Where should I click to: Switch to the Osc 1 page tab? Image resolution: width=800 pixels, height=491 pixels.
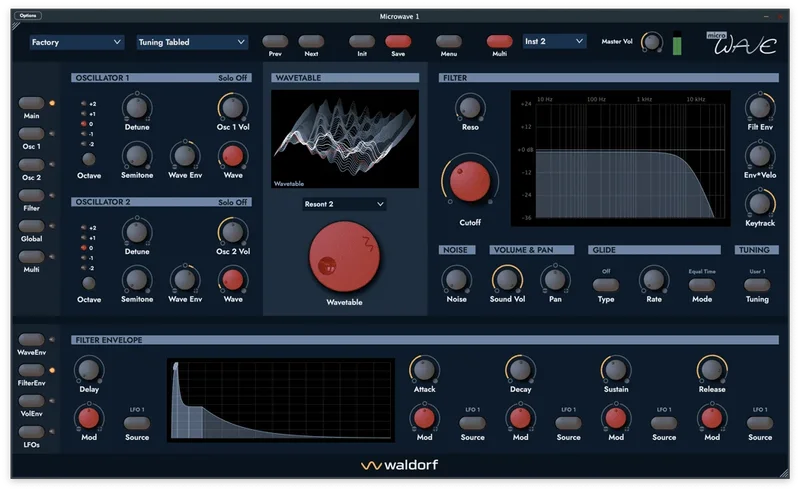(x=31, y=134)
